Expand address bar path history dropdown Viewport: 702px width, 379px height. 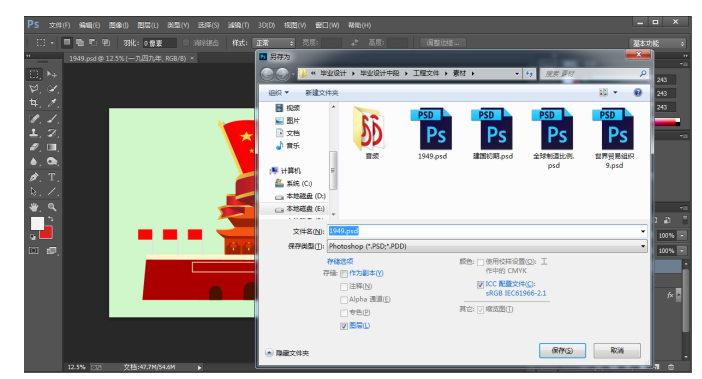coord(517,73)
